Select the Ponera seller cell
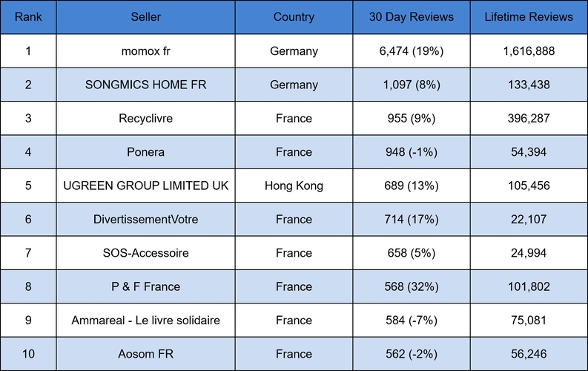 (145, 152)
